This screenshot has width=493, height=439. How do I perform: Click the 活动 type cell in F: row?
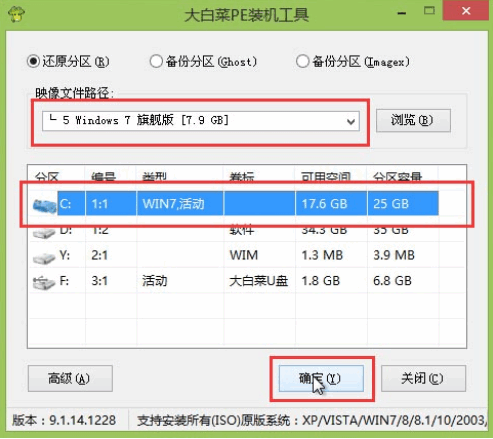click(x=155, y=281)
